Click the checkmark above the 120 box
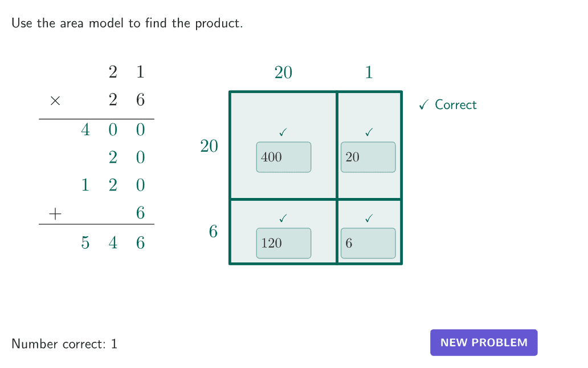This screenshot has width=588, height=368. [x=283, y=218]
